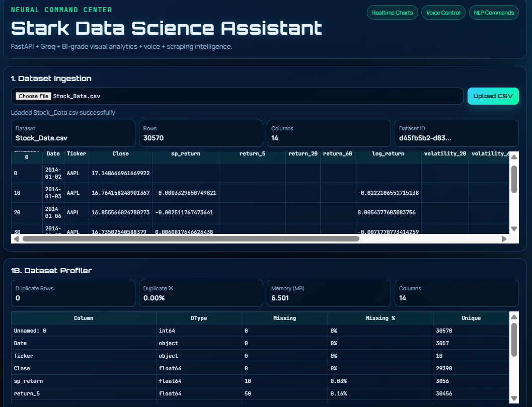This screenshot has width=532, height=407.
Task: Click the Duplicate Rows value 0
Action: [x=18, y=298]
